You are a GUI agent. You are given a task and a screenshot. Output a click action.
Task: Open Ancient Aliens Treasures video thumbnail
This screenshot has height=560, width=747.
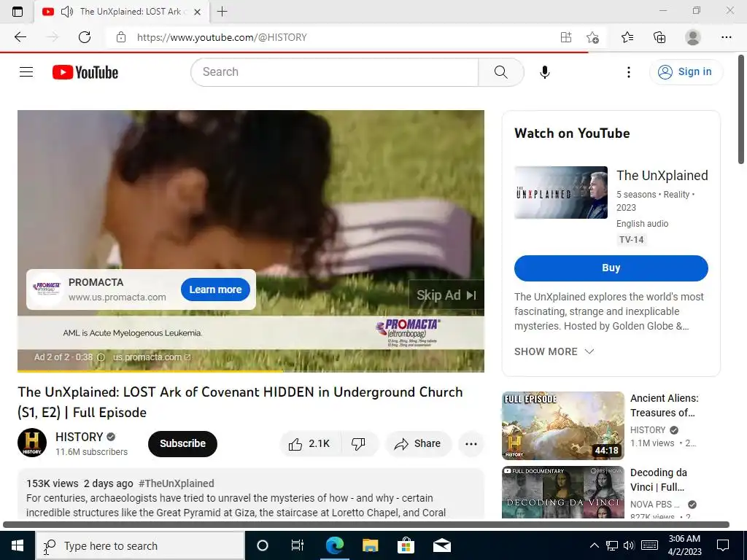[x=562, y=425]
